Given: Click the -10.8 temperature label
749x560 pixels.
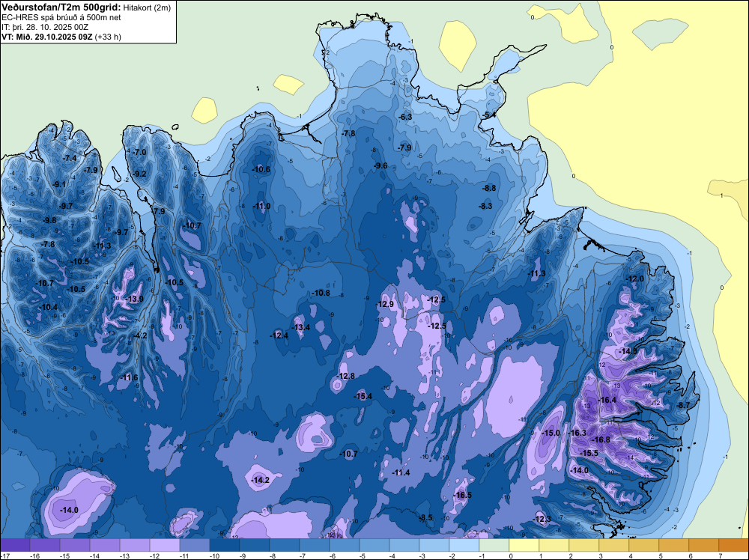Looking at the screenshot, I should (x=321, y=293).
